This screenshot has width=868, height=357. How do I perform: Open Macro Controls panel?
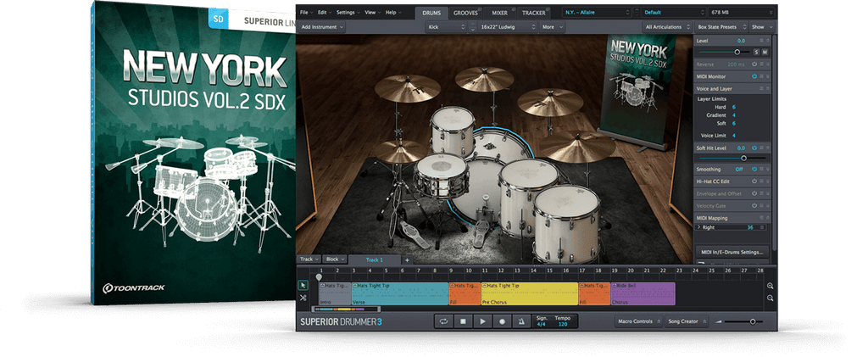pyautogui.click(x=639, y=321)
